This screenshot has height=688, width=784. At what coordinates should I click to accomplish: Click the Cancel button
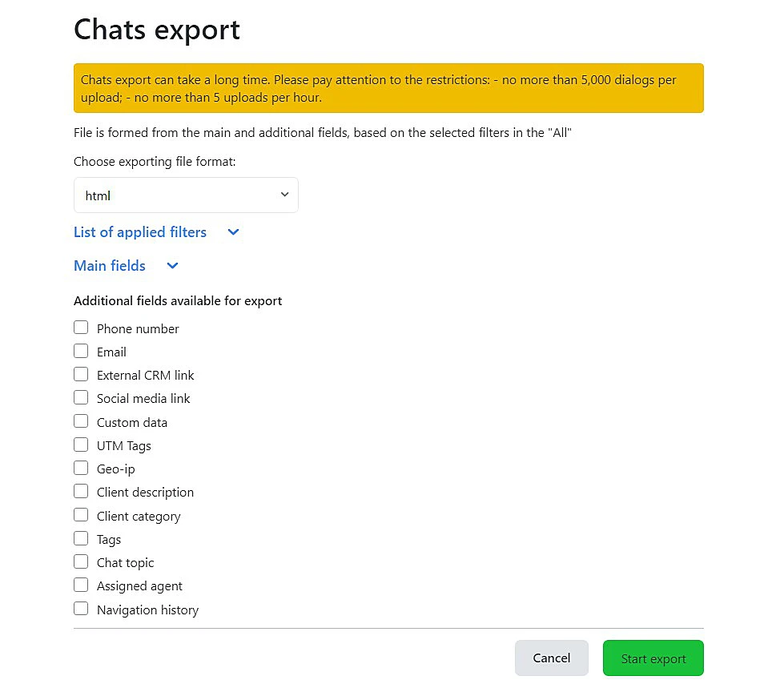[551, 658]
